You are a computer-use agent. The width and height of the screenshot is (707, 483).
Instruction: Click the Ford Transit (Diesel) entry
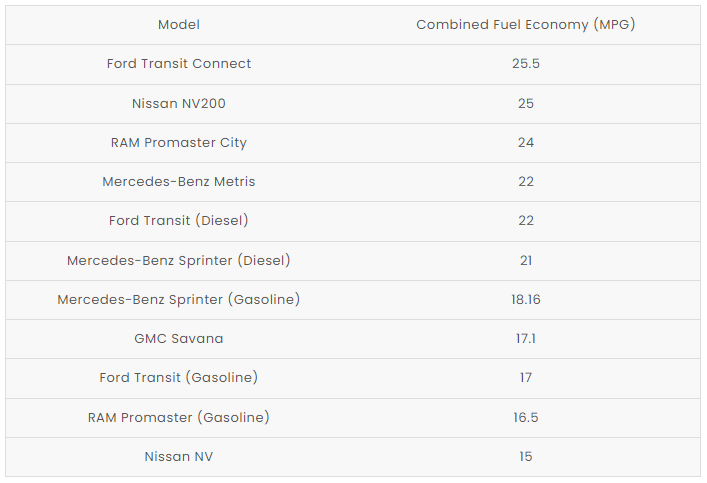click(179, 221)
